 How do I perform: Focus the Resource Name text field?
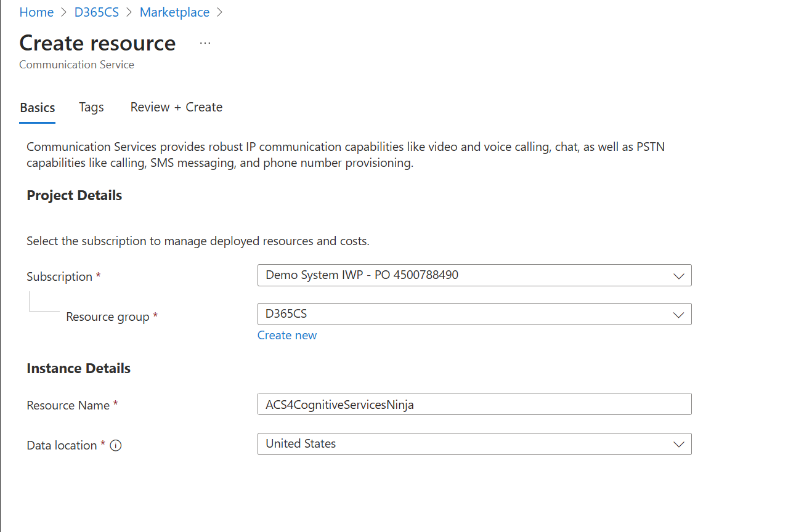[474, 405]
